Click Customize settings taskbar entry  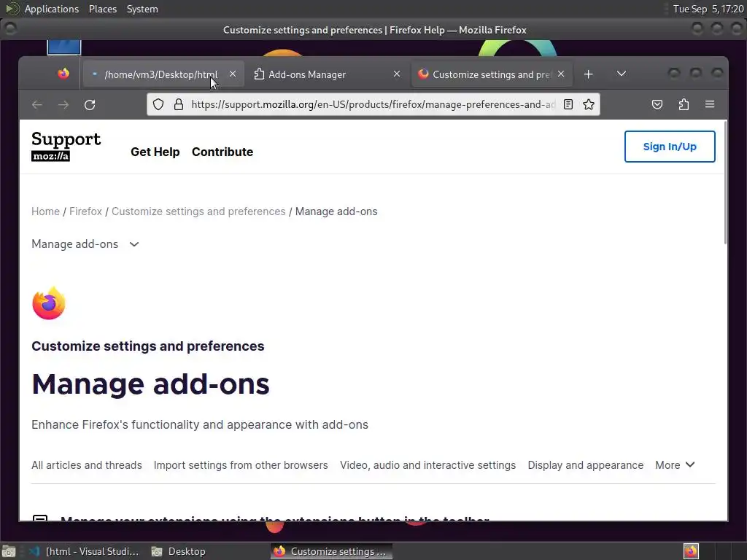tap(331, 551)
